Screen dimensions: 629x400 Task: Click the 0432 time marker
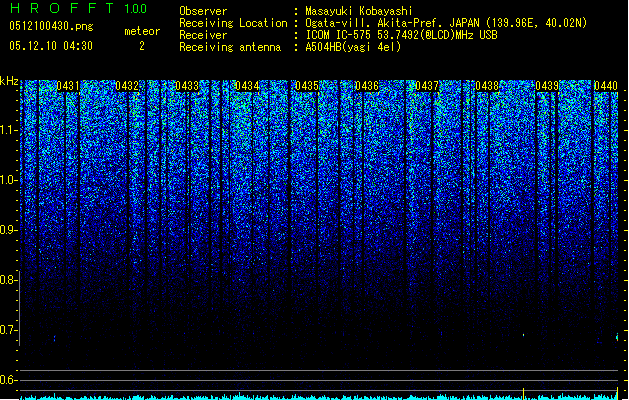click(x=127, y=86)
